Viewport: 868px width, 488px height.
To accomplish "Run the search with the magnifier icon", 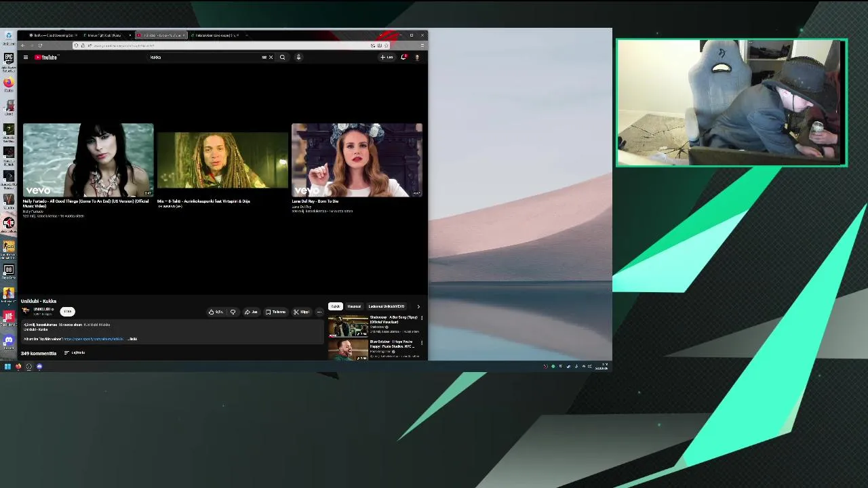I will 282,58.
